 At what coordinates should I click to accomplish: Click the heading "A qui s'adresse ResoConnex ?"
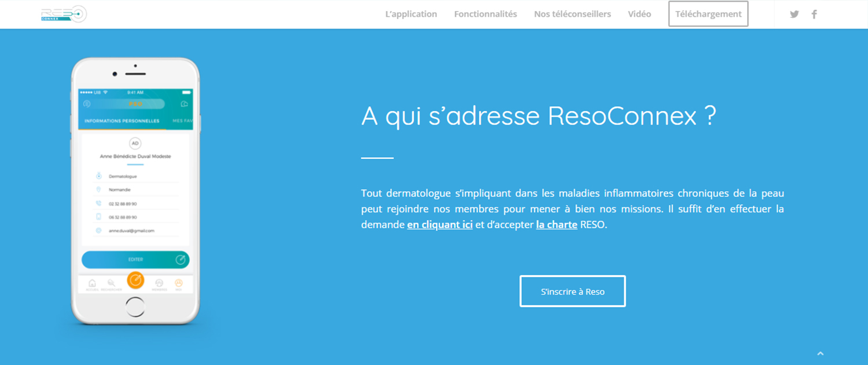[539, 116]
